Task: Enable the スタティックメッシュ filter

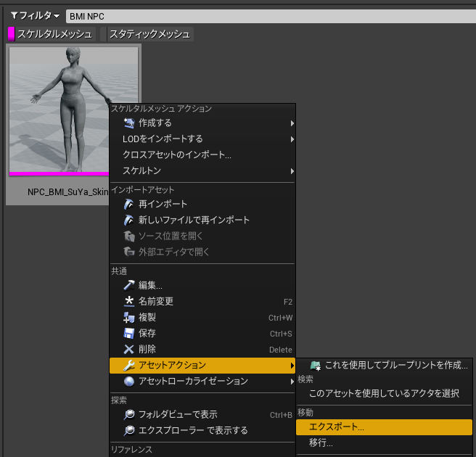Action: pos(147,34)
